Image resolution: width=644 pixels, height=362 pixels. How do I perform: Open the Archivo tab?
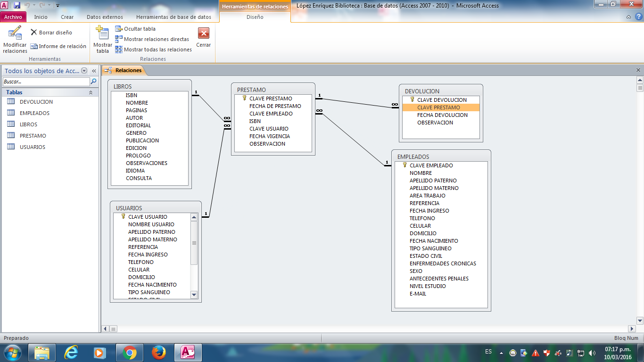[13, 17]
